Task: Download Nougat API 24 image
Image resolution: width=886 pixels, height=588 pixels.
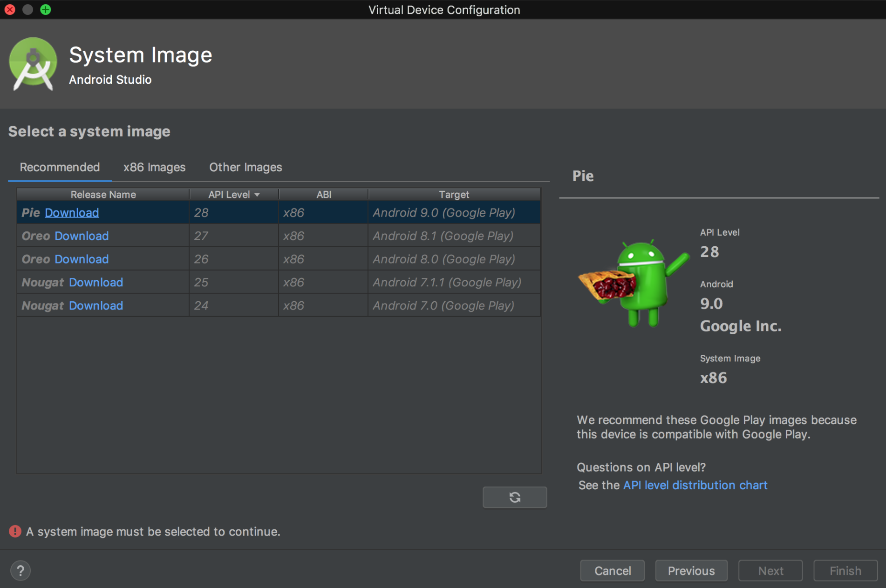Action: coord(96,306)
